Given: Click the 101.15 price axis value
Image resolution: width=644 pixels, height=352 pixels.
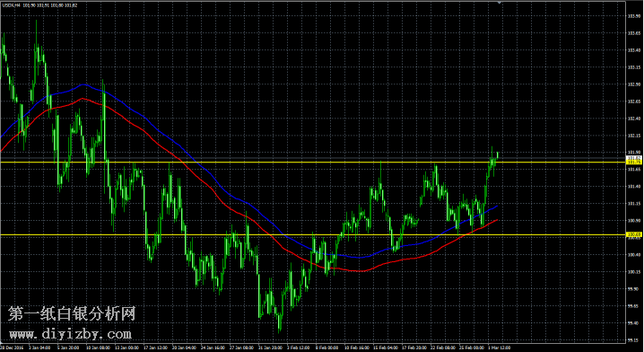Looking at the screenshot, I should 634,204.
